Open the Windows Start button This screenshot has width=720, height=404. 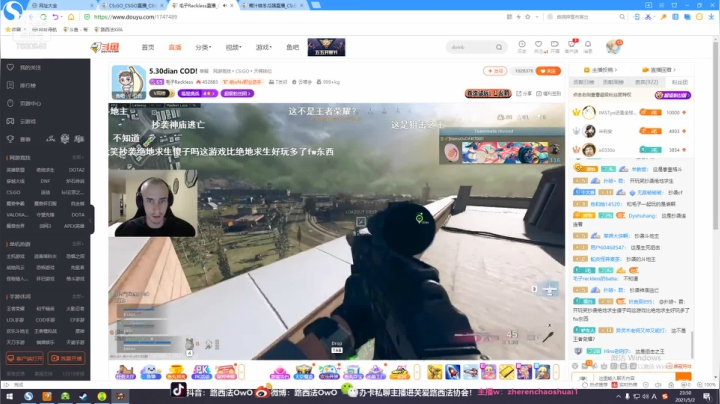pyautogui.click(x=9, y=396)
